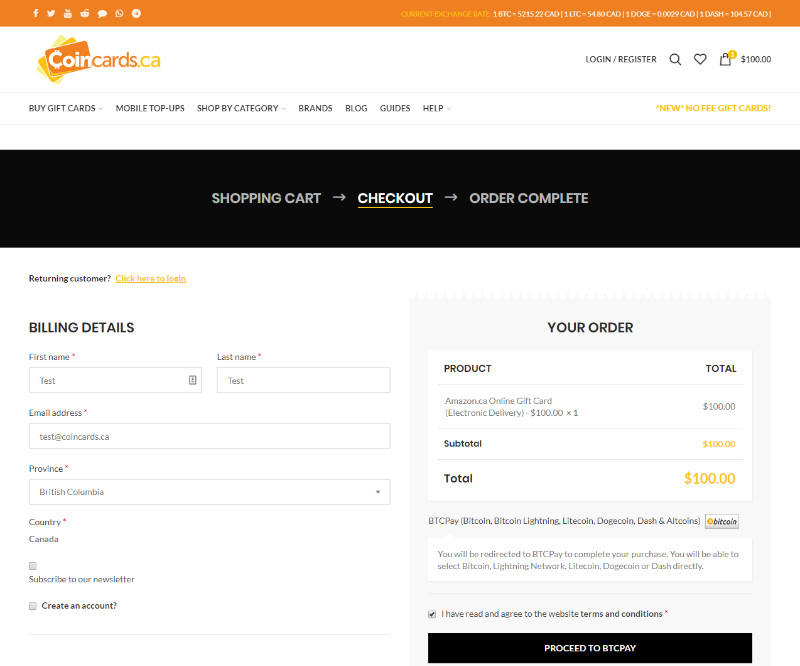Image resolution: width=800 pixels, height=666 pixels.
Task: Open the Reddit social icon
Action: tap(85, 13)
